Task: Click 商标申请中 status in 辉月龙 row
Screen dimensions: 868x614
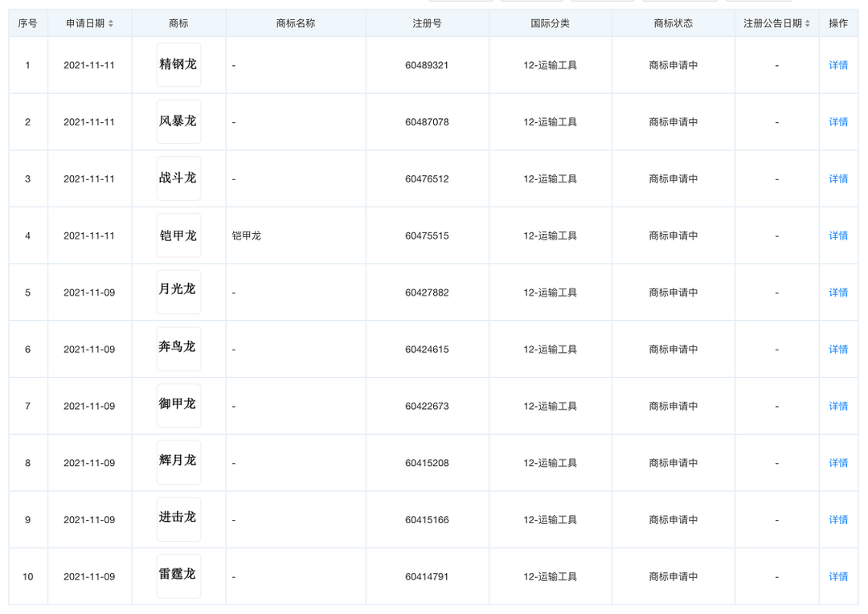Action: click(674, 463)
